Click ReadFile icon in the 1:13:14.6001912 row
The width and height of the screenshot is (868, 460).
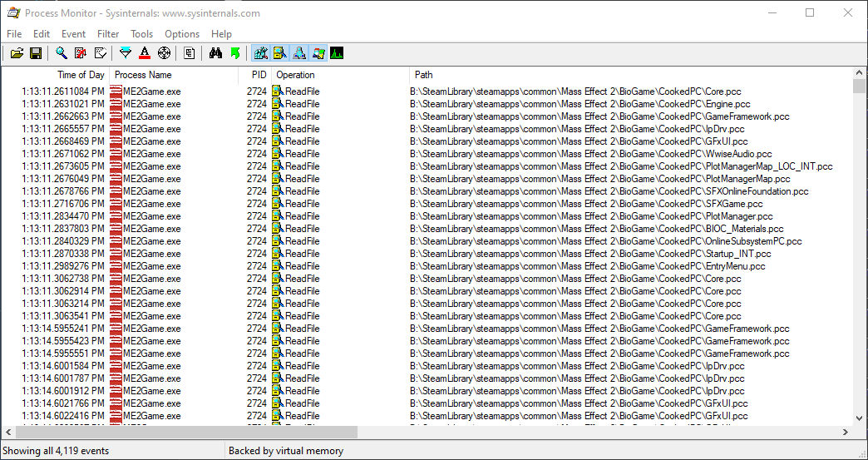tap(278, 391)
